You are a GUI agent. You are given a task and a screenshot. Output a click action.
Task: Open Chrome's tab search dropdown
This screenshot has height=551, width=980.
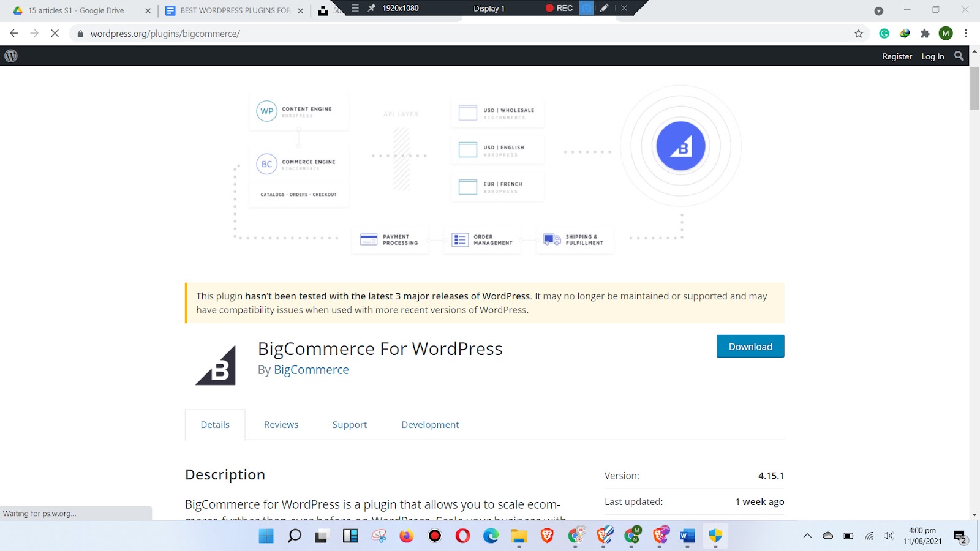[x=878, y=10]
